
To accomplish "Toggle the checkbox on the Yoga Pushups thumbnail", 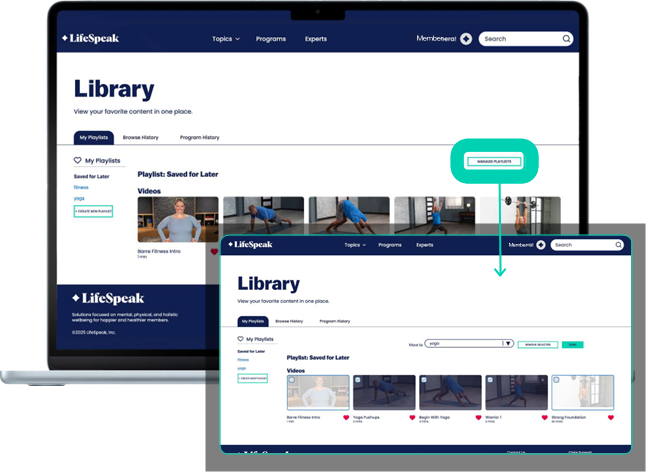I will (x=358, y=380).
